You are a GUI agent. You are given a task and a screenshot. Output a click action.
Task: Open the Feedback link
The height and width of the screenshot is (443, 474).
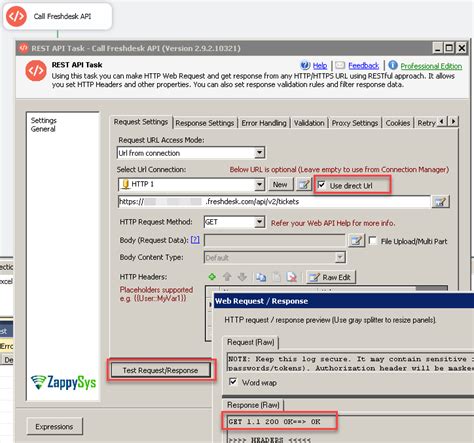(363, 66)
